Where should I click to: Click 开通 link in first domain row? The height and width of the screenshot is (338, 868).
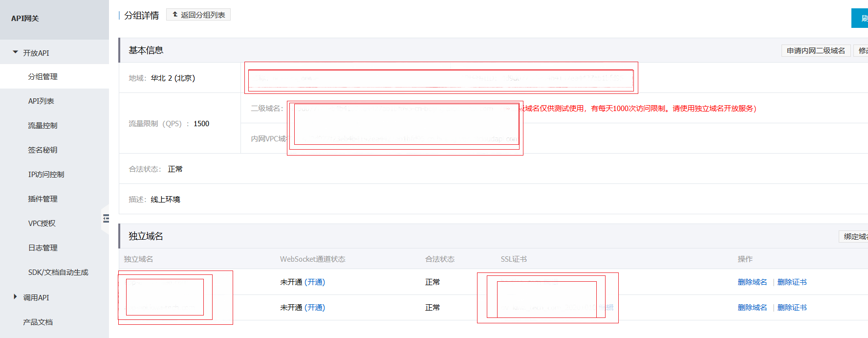pyautogui.click(x=315, y=282)
